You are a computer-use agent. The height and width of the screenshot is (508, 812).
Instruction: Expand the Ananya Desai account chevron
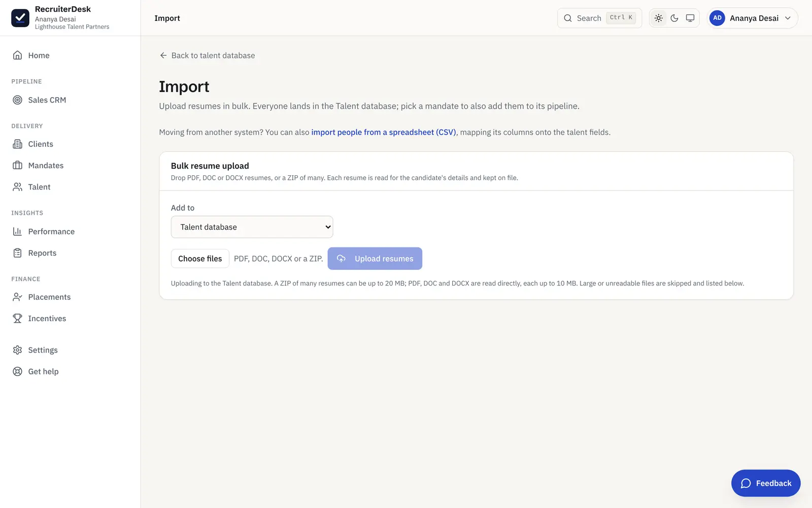click(x=788, y=18)
